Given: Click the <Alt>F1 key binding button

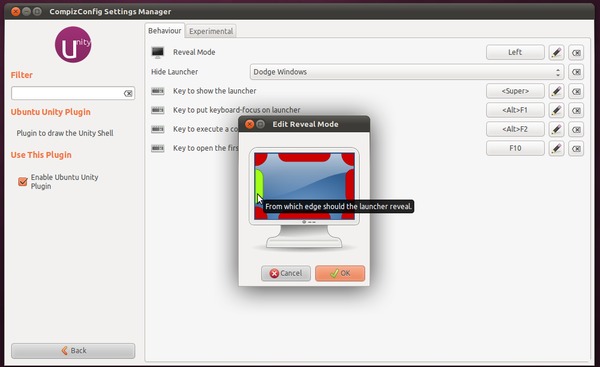Looking at the screenshot, I should click(515, 110).
